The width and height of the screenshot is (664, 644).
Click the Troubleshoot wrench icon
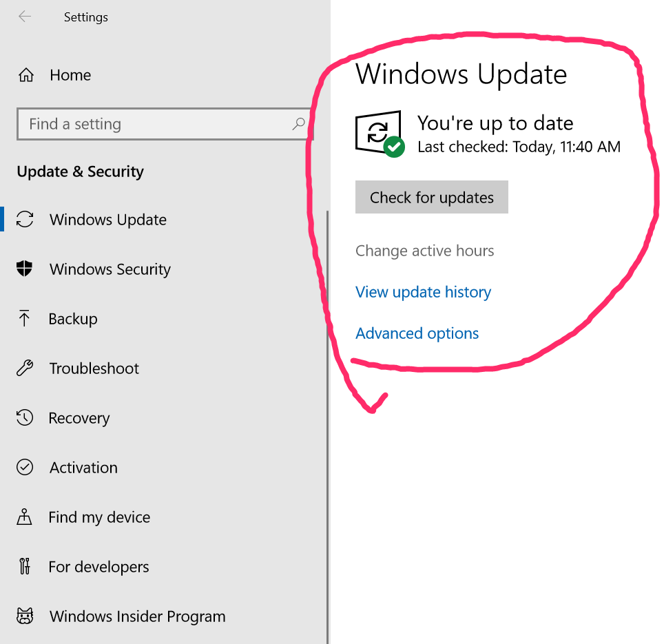point(25,368)
